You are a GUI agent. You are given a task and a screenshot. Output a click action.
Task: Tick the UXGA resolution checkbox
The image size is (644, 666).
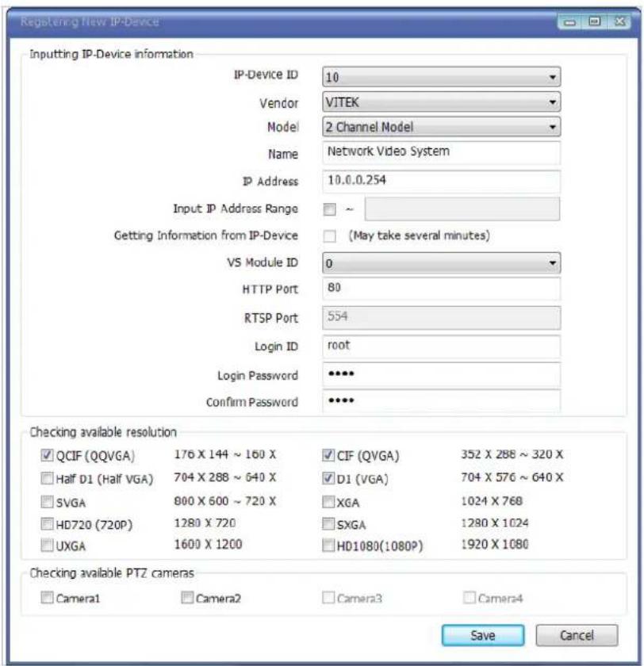click(47, 545)
